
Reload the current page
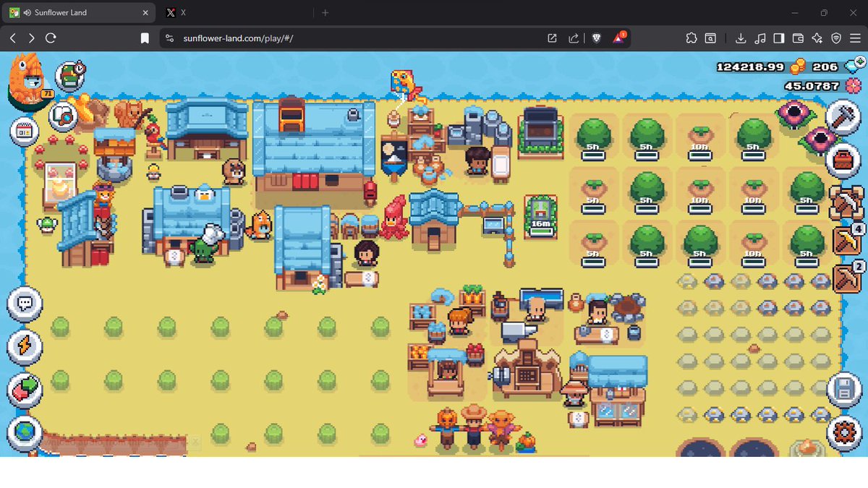point(51,38)
